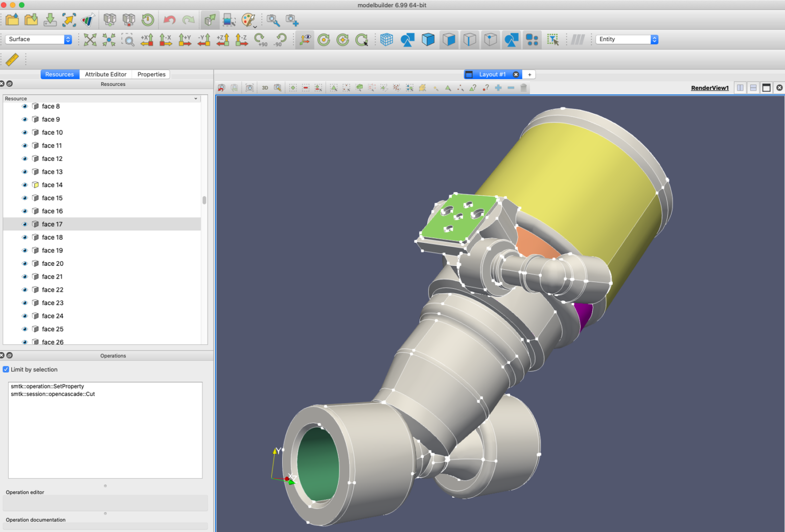Click the zoom-to-box magnifier icon
The height and width of the screenshot is (532, 785).
pyautogui.click(x=128, y=40)
